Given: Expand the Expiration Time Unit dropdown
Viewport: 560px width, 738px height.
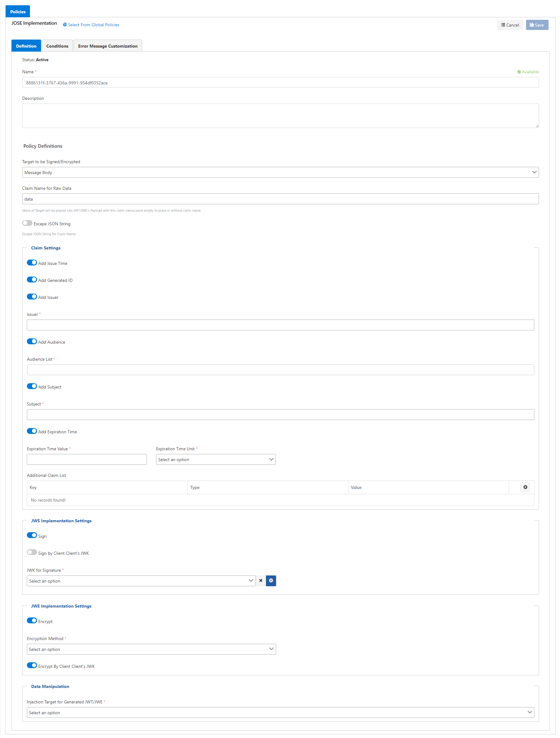Looking at the screenshot, I should (216, 460).
